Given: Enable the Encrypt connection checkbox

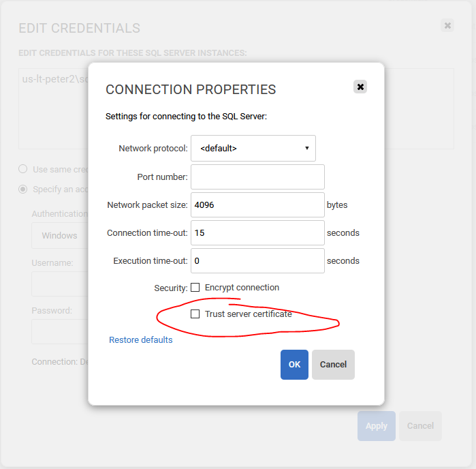Looking at the screenshot, I should tap(195, 288).
